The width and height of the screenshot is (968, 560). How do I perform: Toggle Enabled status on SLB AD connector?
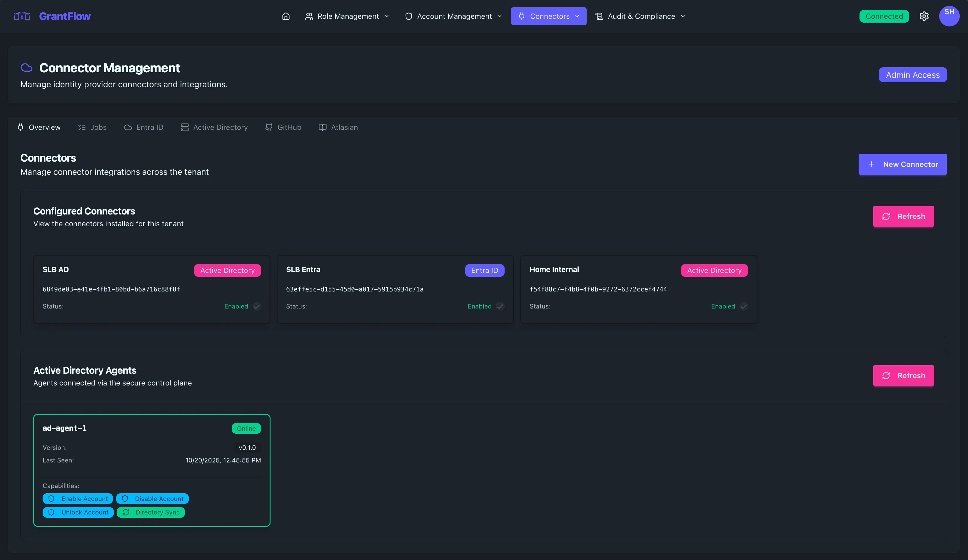[257, 306]
